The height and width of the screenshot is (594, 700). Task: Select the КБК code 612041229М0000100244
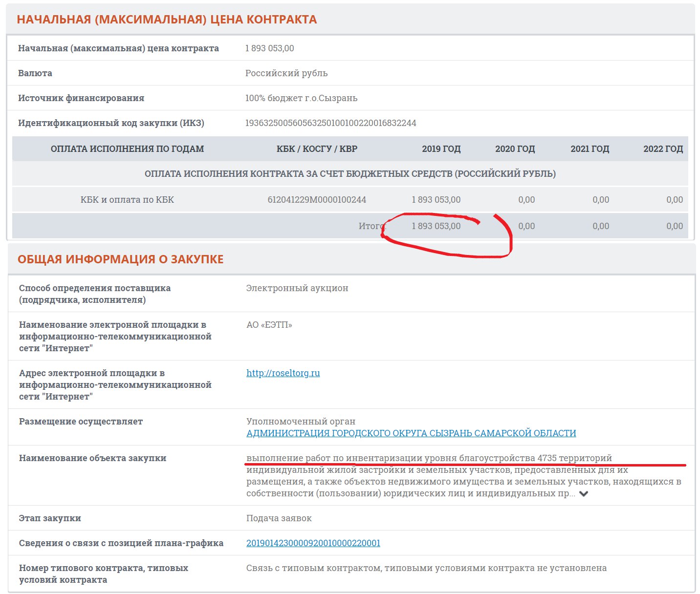317,200
